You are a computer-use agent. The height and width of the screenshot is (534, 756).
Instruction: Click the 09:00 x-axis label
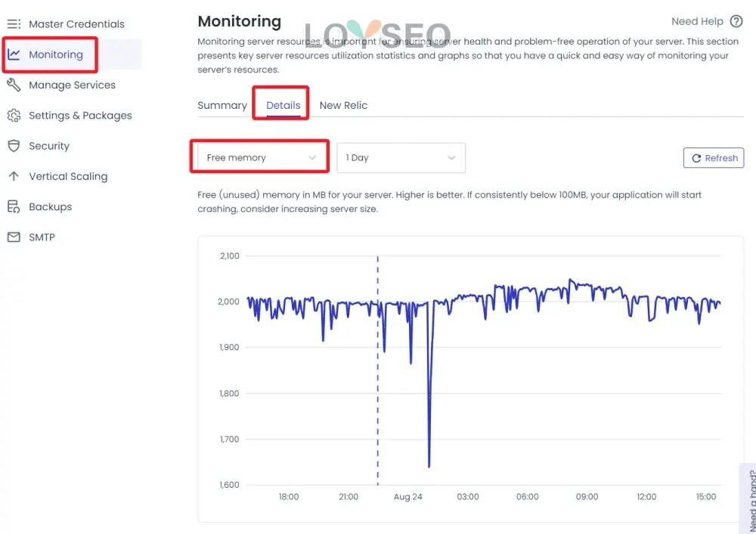coord(587,496)
